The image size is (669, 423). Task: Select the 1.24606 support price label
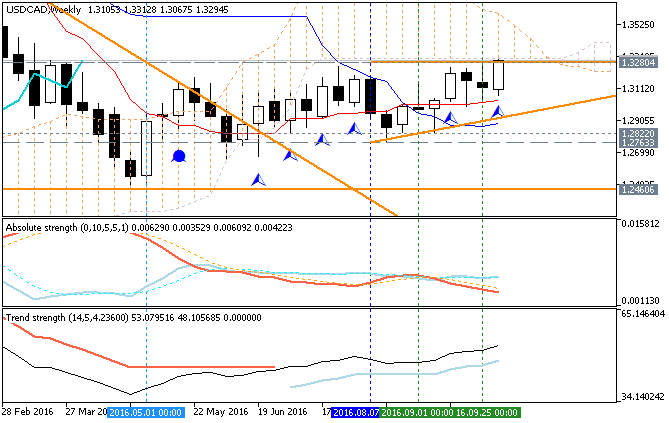tap(638, 189)
